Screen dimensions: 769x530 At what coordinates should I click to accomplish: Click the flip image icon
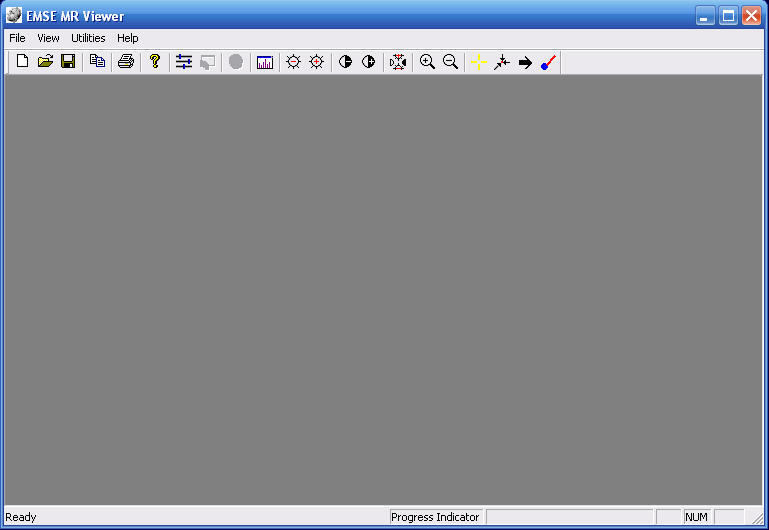[398, 62]
